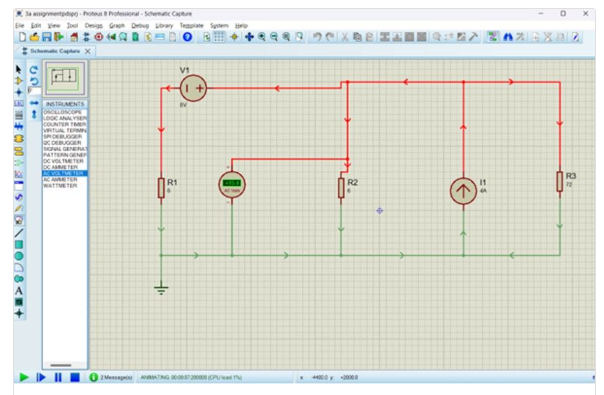The width and height of the screenshot is (604, 395).
Task: Select AC VOLTMETER in the instruments list
Action: click(65, 173)
